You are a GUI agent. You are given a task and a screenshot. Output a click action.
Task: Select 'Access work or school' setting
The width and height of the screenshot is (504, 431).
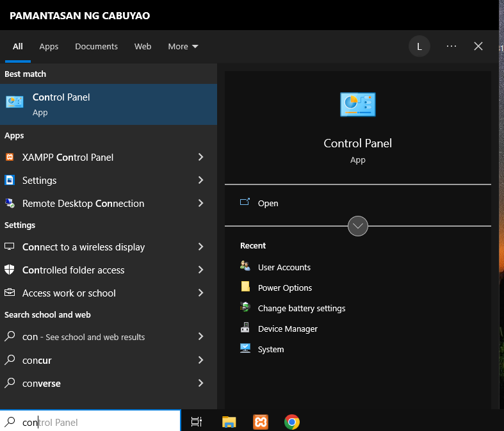pyautogui.click(x=108, y=293)
